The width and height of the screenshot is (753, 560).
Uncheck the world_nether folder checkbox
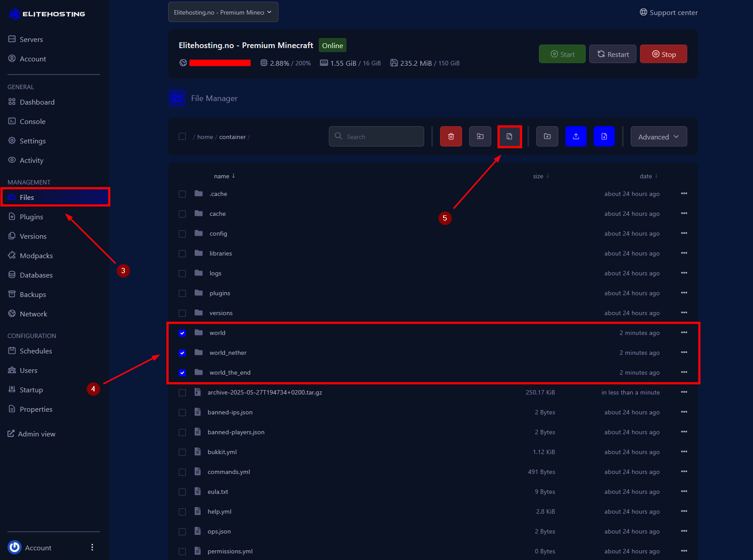182,353
